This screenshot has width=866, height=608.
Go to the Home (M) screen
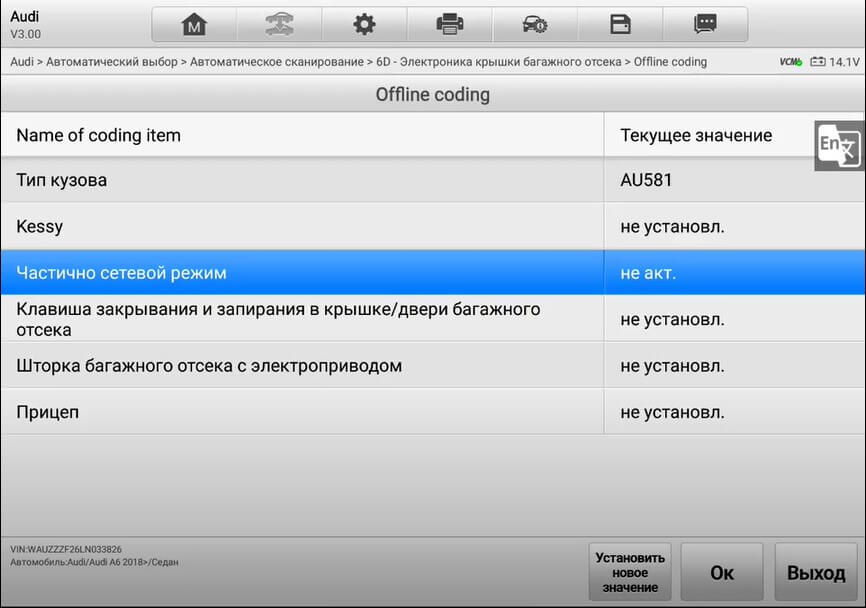[x=194, y=24]
